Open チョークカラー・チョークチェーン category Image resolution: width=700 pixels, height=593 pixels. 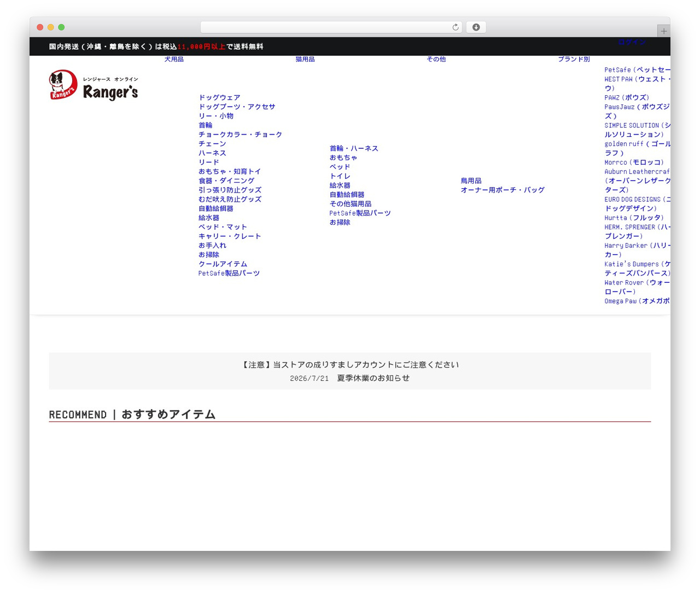click(240, 139)
